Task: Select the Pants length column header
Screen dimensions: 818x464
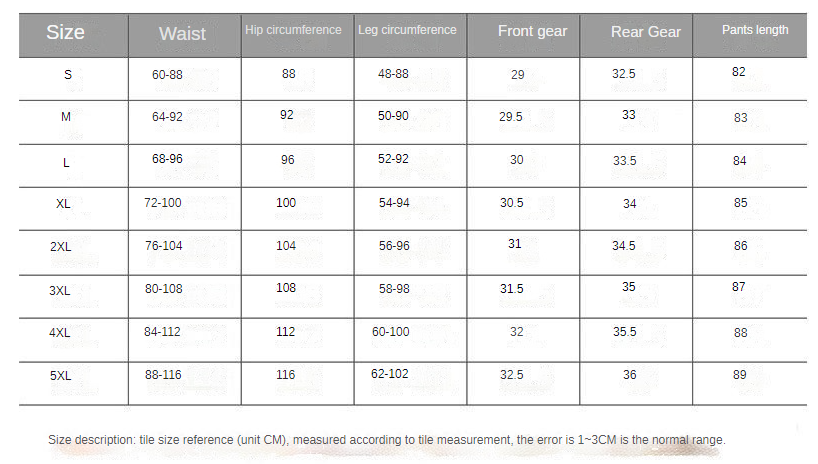Action: tap(755, 30)
